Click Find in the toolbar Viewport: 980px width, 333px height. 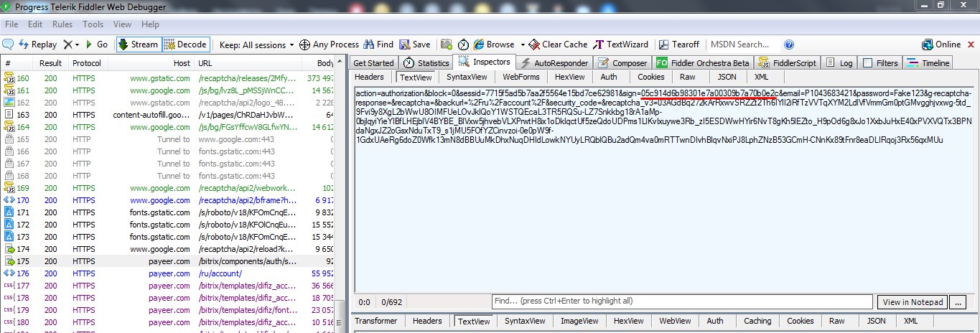click(x=378, y=44)
